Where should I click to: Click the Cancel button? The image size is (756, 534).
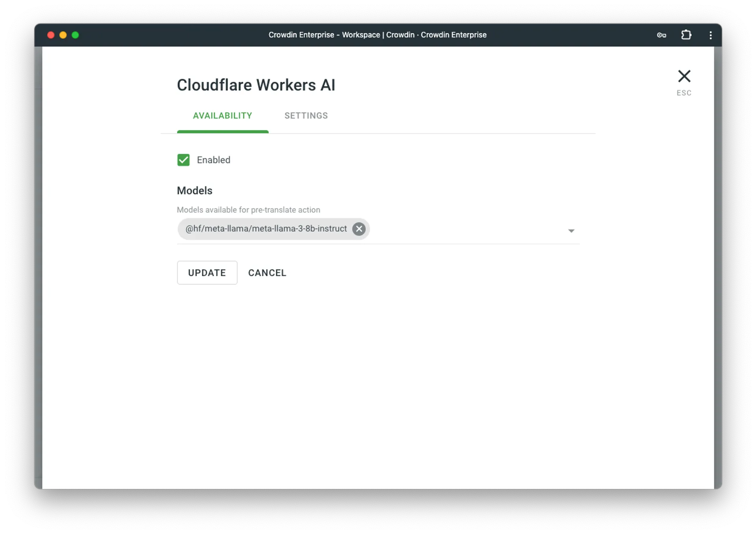click(267, 273)
